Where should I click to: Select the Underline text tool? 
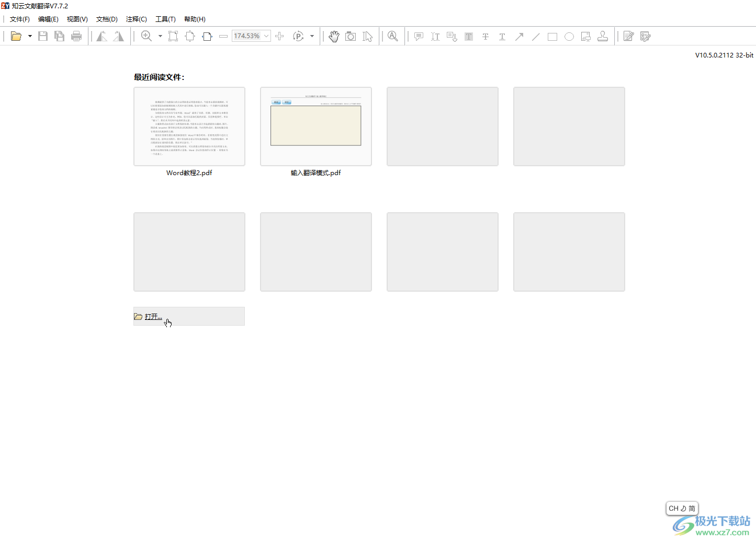(x=502, y=36)
